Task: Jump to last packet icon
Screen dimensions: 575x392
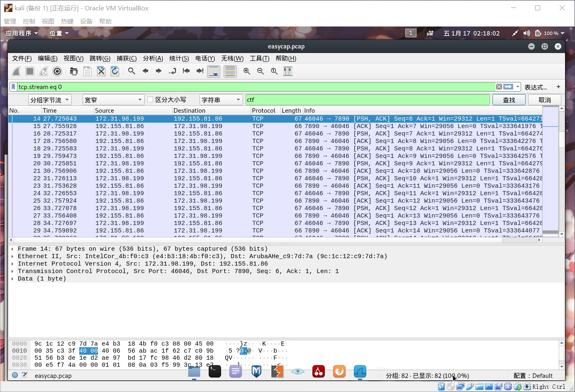Action: 200,71
